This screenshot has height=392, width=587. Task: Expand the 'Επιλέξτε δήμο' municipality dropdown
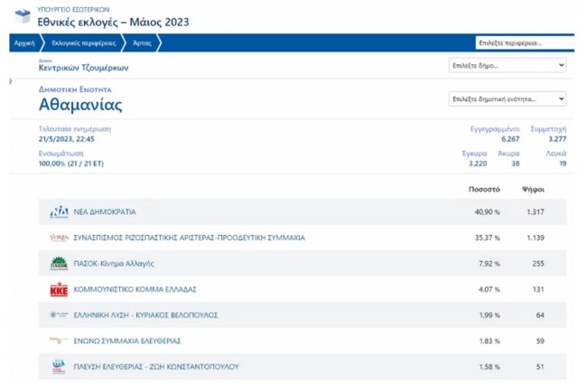(x=508, y=66)
